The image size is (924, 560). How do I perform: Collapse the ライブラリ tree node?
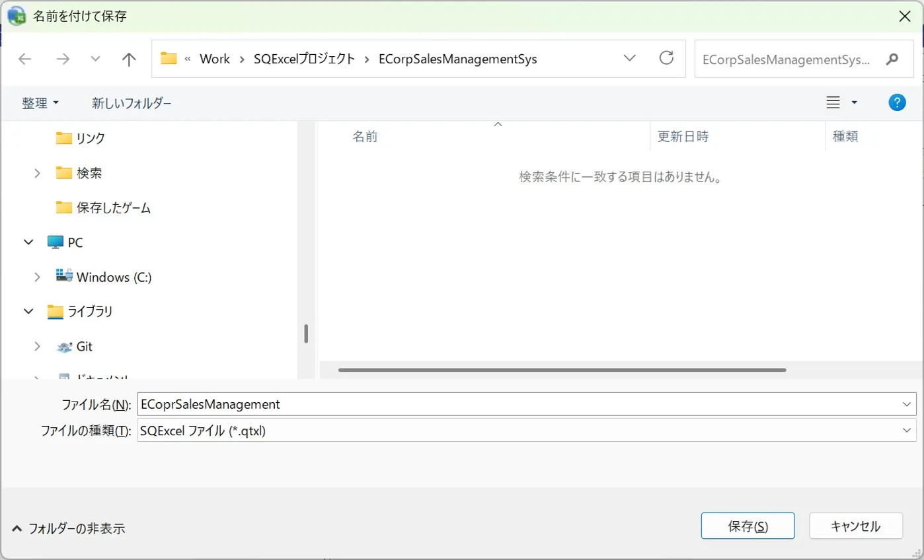[x=28, y=312]
